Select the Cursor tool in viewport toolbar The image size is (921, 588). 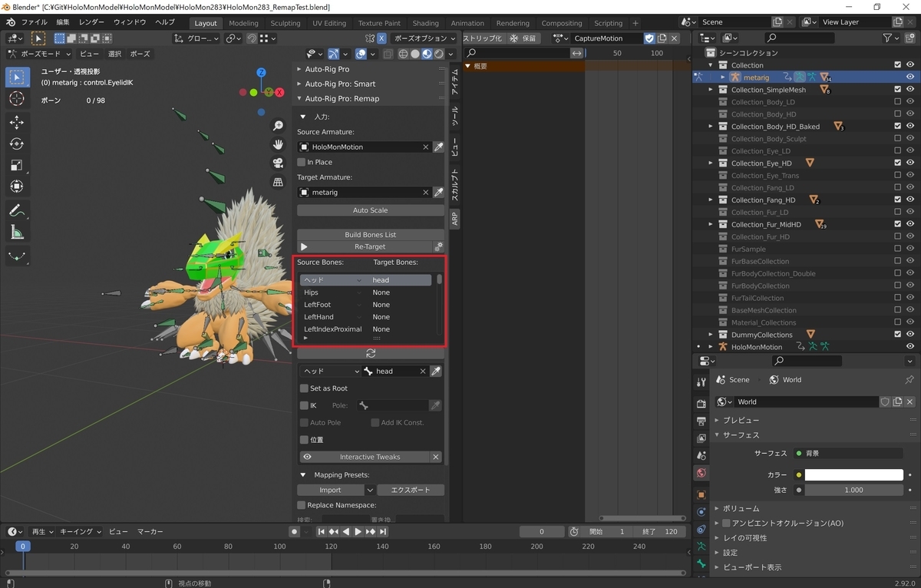[x=17, y=99]
